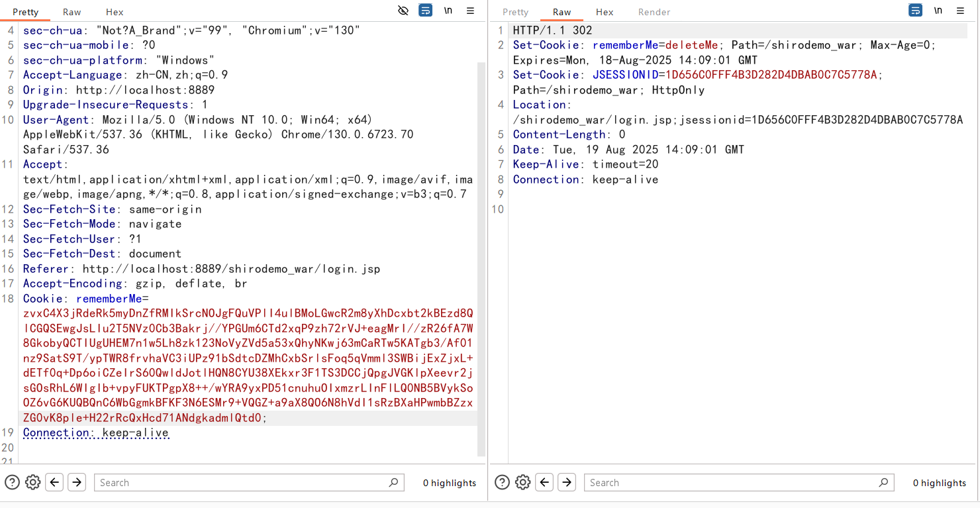Switch response view to Pretty tab
Viewport: 980px width, 508px height.
click(515, 12)
